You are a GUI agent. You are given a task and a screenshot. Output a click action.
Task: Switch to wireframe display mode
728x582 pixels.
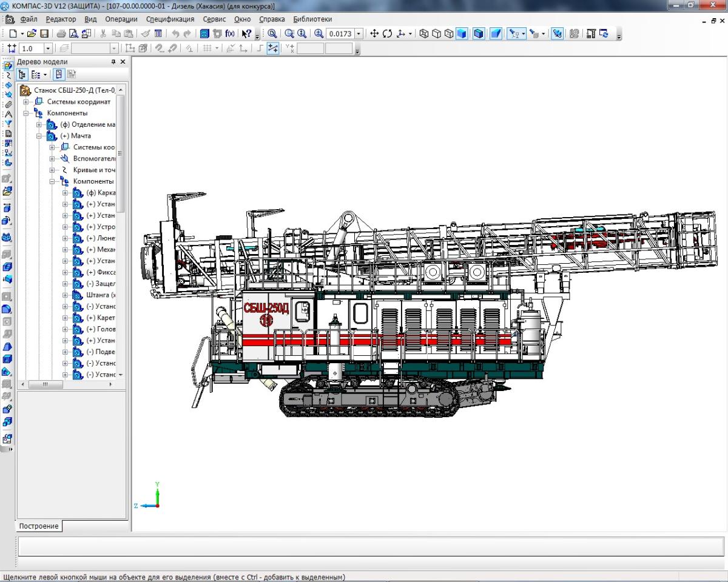pyautogui.click(x=424, y=34)
